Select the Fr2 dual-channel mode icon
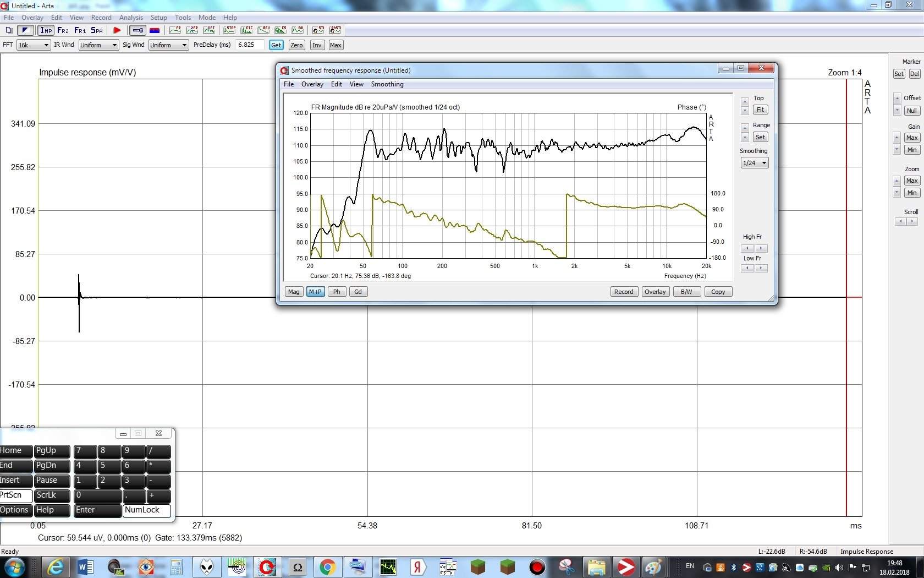Screen dimensions: 924x578 63,30
